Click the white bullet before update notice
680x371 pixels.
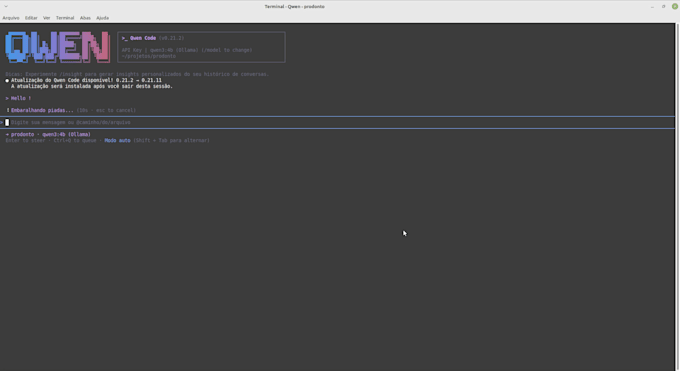pyautogui.click(x=7, y=81)
